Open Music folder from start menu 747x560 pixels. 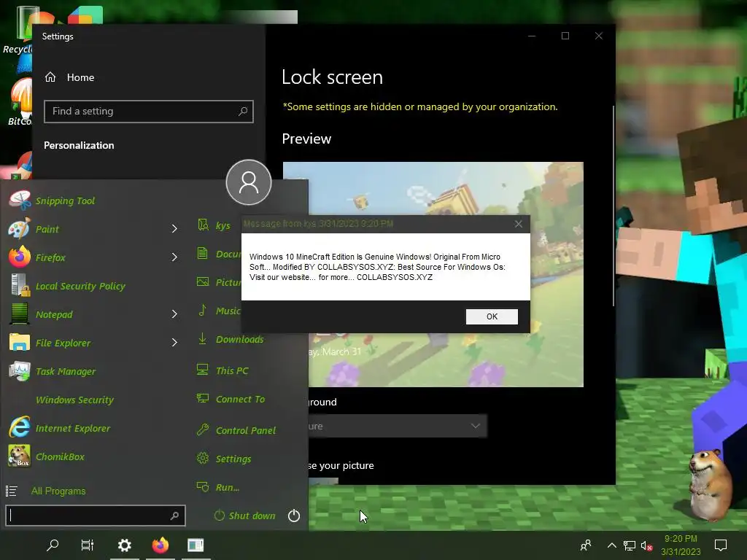219,311
